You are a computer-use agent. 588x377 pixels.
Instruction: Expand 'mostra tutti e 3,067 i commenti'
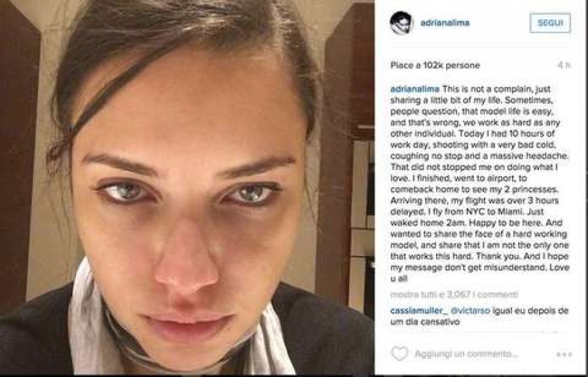pos(454,295)
